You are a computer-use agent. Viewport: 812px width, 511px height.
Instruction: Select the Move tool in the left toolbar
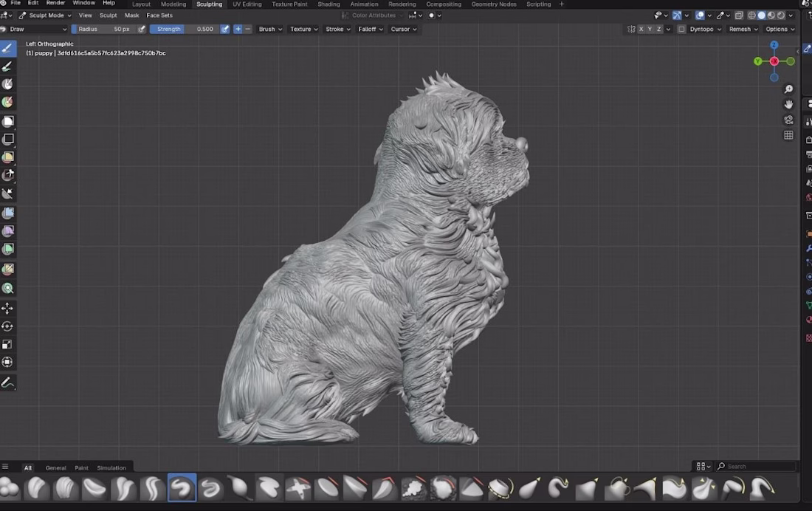coord(8,309)
